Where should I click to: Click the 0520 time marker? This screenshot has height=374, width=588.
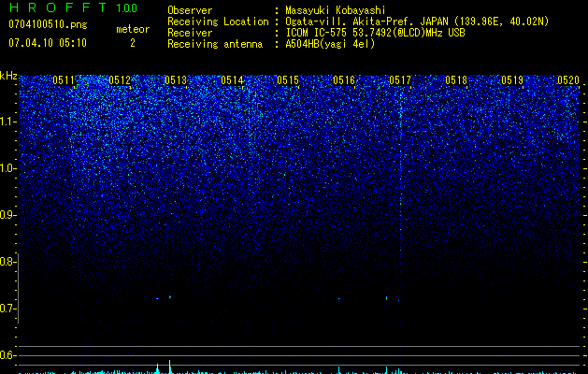568,80
